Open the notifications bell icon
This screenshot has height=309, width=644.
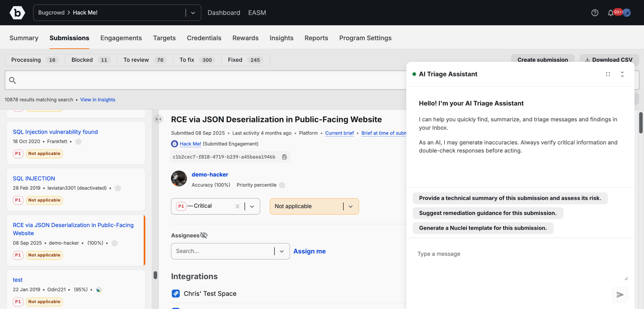[611, 13]
